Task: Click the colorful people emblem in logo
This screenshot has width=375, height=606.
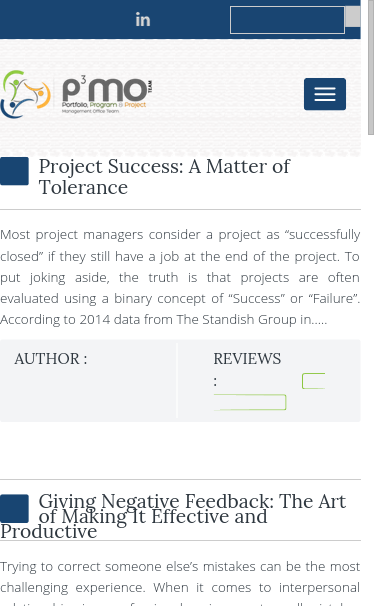Action: point(26,94)
